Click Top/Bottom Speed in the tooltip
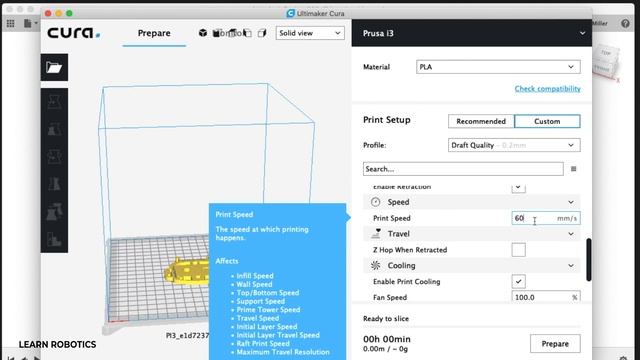Image resolution: width=640 pixels, height=360 pixels. coord(268,293)
